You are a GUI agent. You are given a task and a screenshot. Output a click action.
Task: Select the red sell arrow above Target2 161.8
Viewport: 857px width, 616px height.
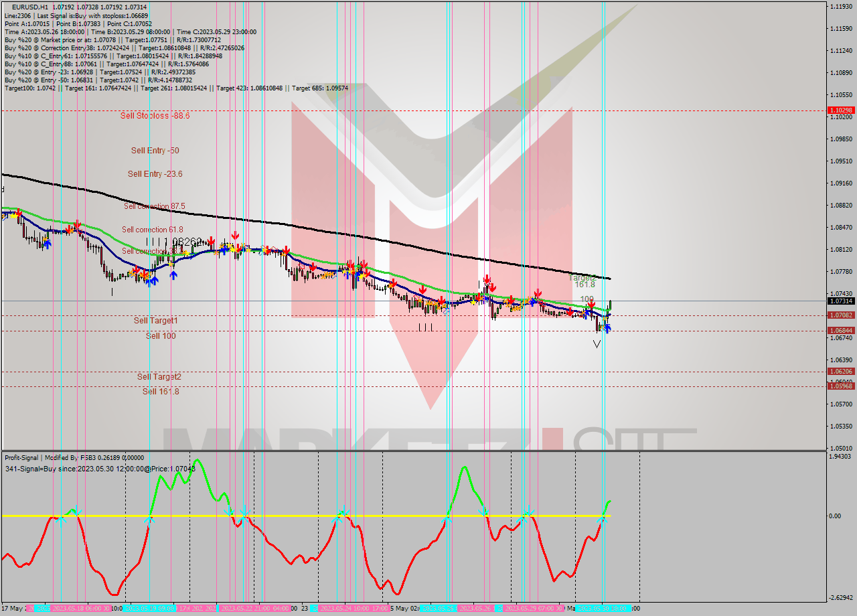591,305
